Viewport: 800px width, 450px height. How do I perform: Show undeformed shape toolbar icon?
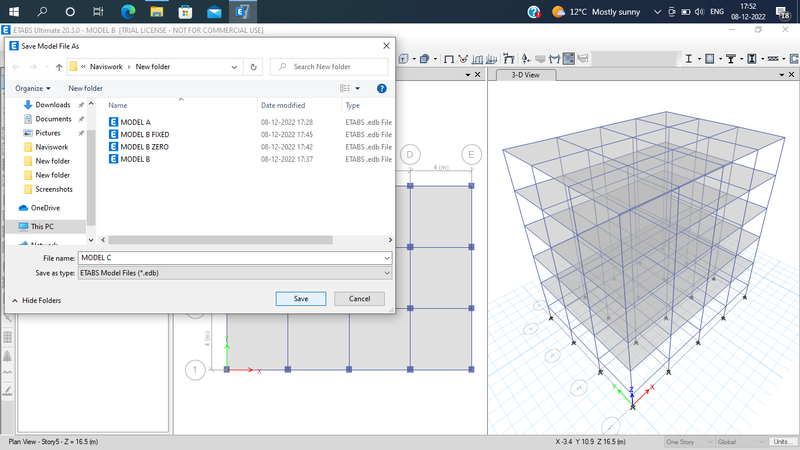point(449,59)
